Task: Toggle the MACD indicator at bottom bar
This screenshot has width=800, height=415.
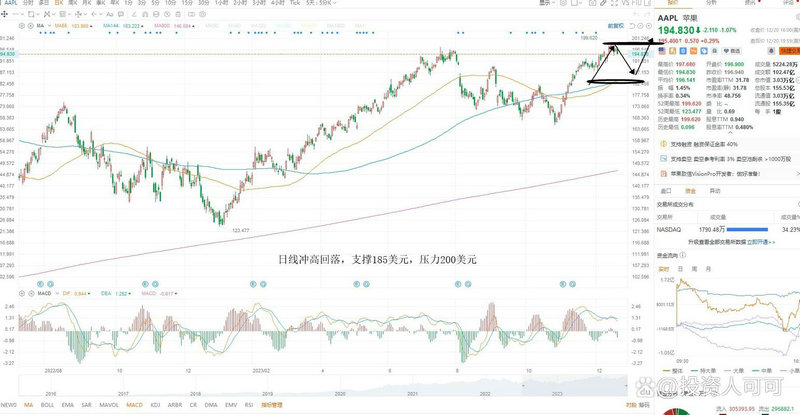Action: (x=134, y=405)
